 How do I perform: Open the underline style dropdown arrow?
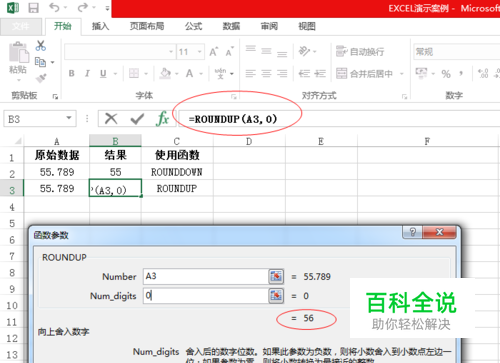click(x=115, y=74)
